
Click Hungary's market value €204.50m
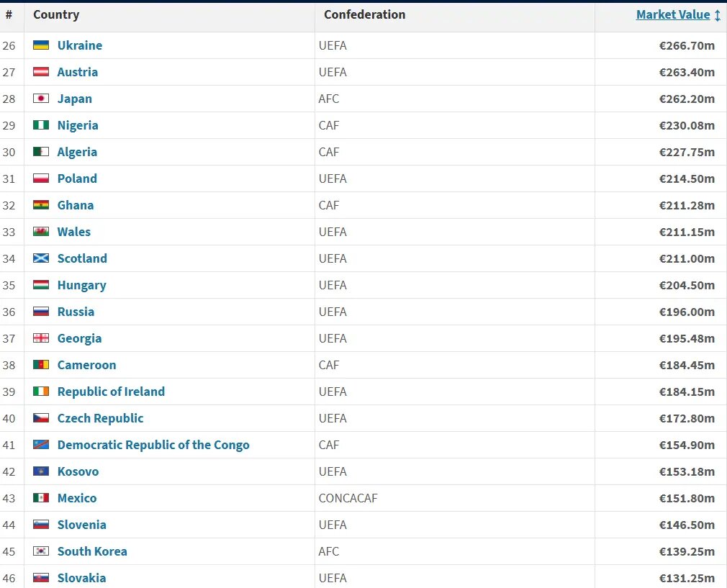coord(687,285)
